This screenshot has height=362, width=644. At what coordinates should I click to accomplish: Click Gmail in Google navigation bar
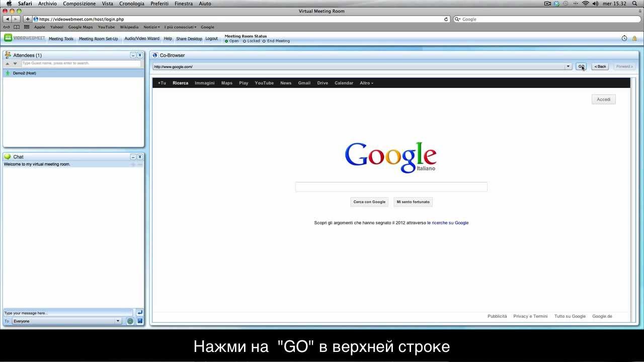point(304,83)
